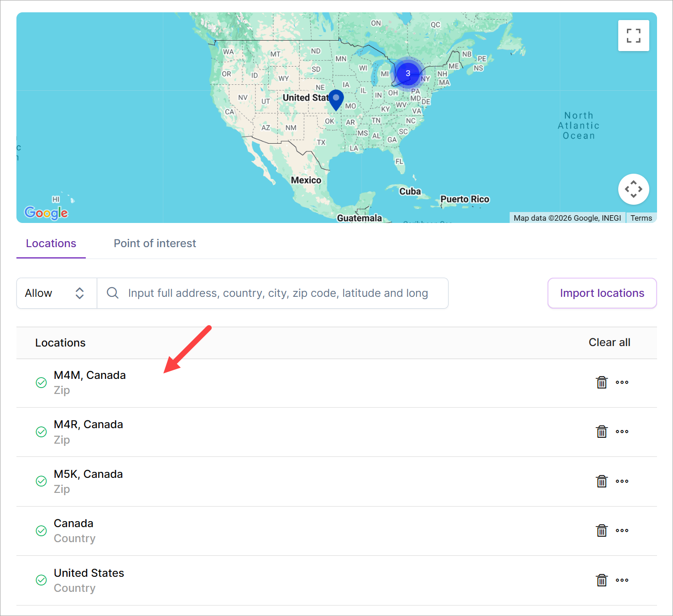Expand more options menu for United States
The width and height of the screenshot is (673, 616).
click(622, 580)
